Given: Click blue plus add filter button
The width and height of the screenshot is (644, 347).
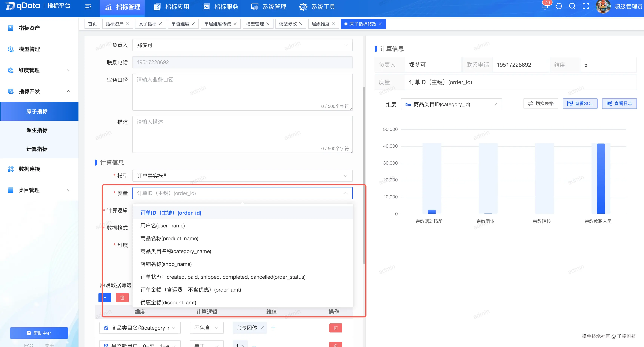Looking at the screenshot, I should [x=105, y=298].
